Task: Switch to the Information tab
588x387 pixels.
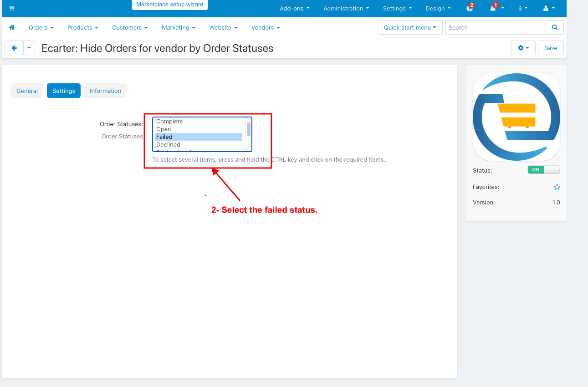Action: pos(105,91)
